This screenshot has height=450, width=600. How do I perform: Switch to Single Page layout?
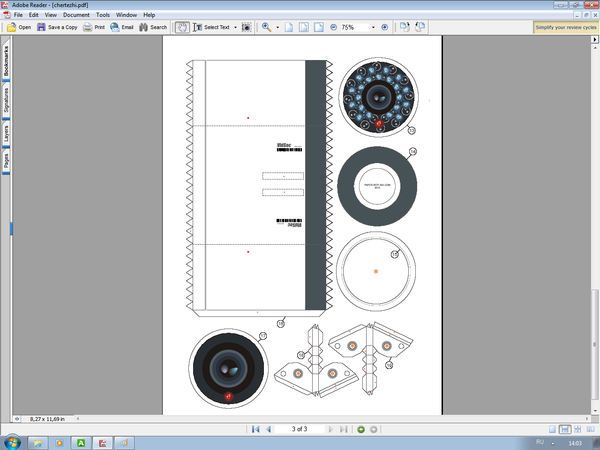point(552,429)
